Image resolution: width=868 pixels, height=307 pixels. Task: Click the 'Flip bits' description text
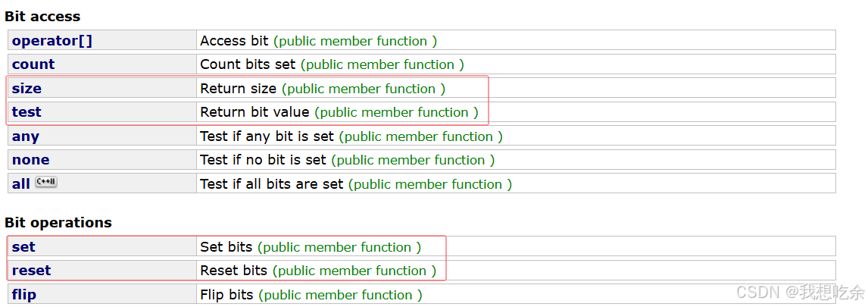tap(226, 295)
